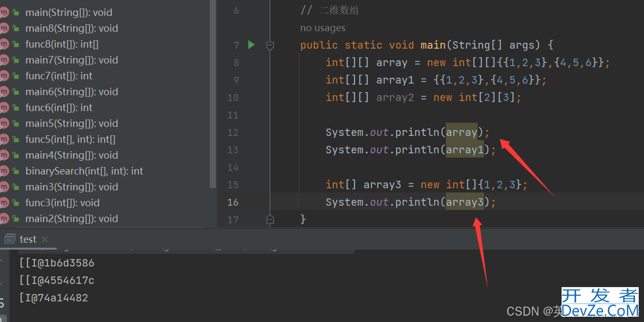Click method icon beside binarySearch entry
The width and height of the screenshot is (644, 322).
pos(4,171)
